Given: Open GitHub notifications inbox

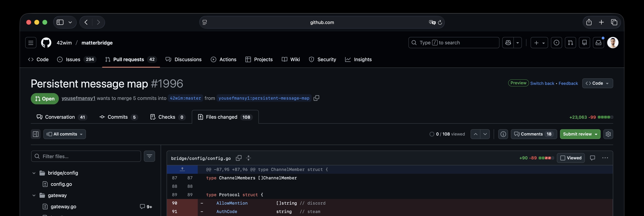Looking at the screenshot, I should pos(598,42).
